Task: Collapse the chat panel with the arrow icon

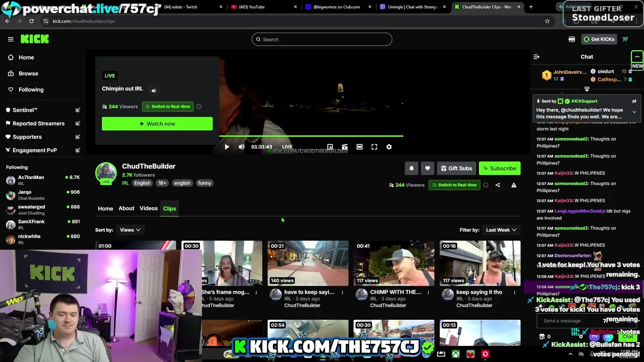Action: coord(536,57)
